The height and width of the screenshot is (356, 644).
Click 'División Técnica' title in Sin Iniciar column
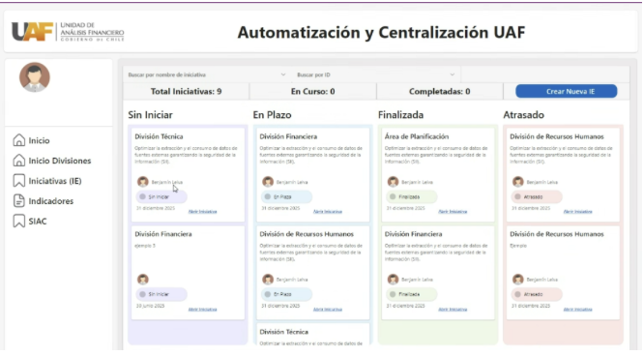(159, 136)
